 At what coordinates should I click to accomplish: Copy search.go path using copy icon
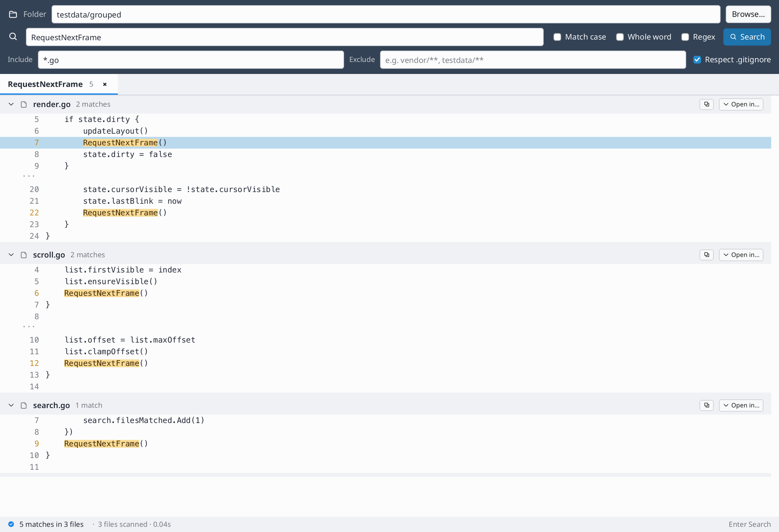(706, 405)
